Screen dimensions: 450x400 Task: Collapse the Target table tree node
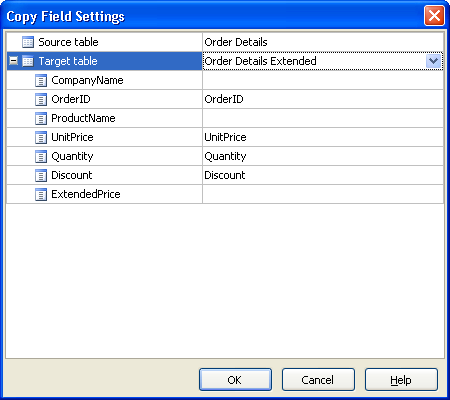tap(14, 61)
